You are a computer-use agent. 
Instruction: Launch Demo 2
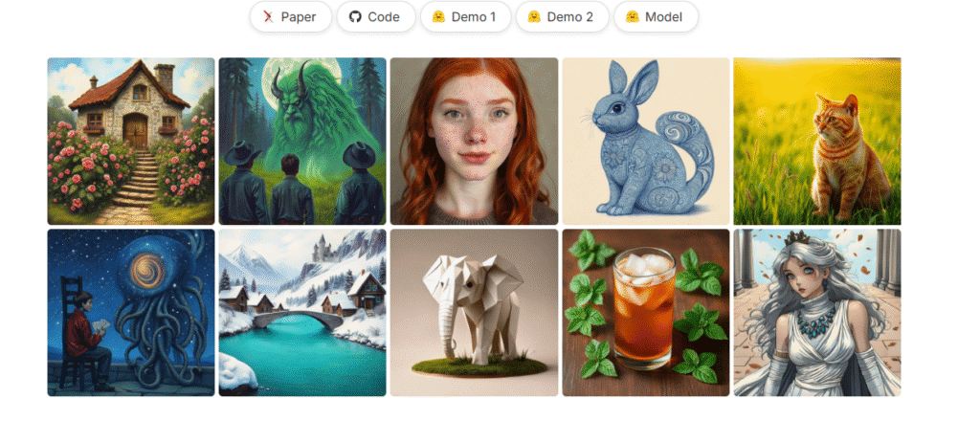click(562, 17)
